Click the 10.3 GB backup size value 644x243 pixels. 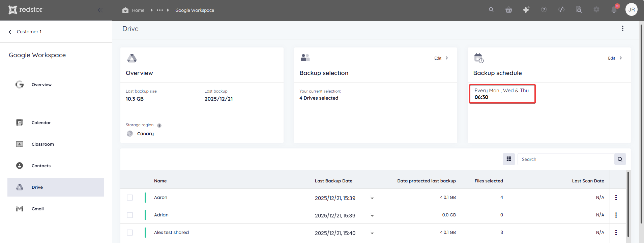pyautogui.click(x=135, y=99)
